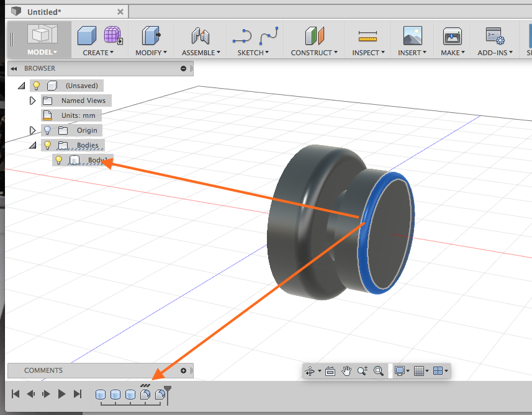Open the CONSTRUCT menu

[x=314, y=53]
